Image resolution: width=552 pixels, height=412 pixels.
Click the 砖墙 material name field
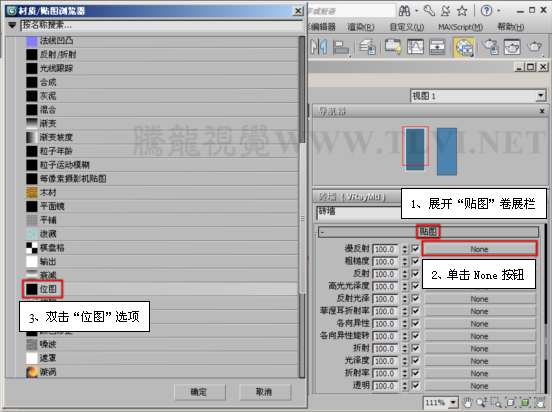coord(358,212)
